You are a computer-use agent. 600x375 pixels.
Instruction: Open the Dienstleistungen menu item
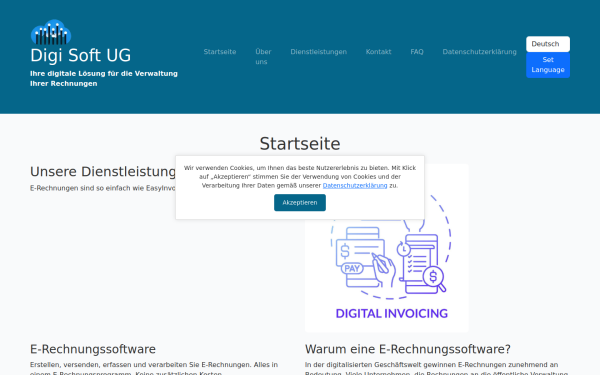(318, 52)
